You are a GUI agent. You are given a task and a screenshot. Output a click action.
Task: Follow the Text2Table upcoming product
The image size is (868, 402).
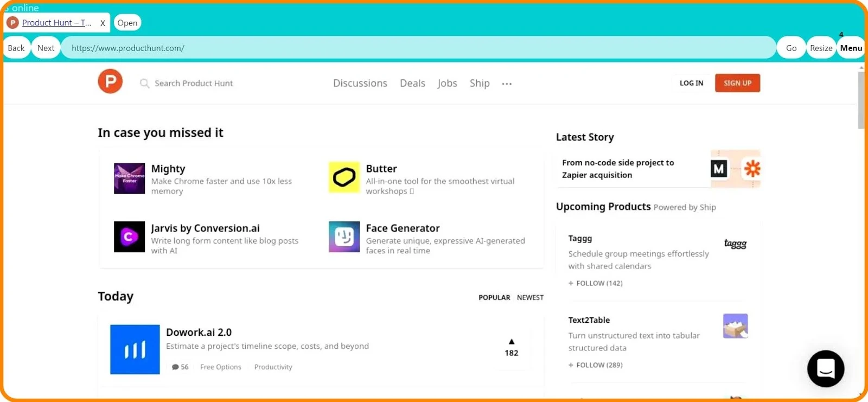pos(595,365)
